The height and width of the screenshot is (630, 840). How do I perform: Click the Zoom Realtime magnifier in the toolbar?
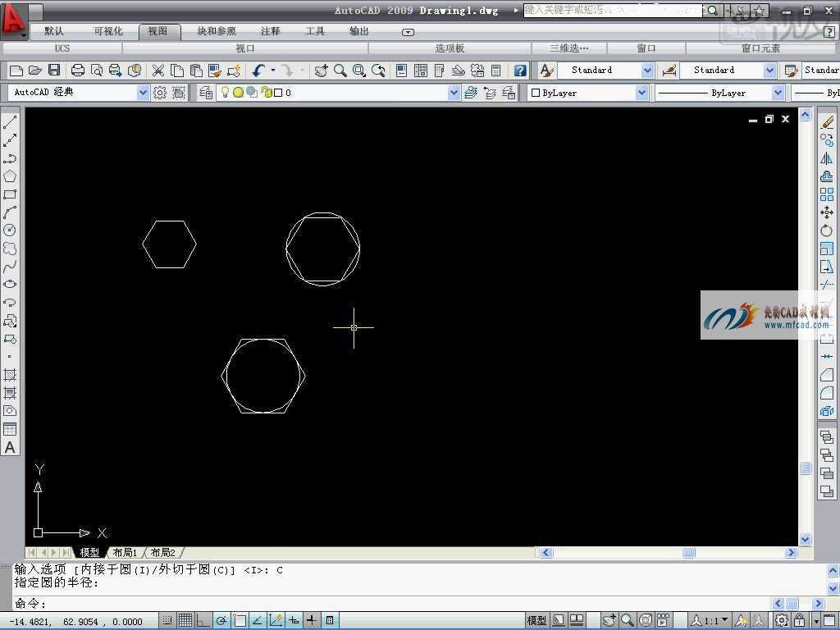(340, 71)
